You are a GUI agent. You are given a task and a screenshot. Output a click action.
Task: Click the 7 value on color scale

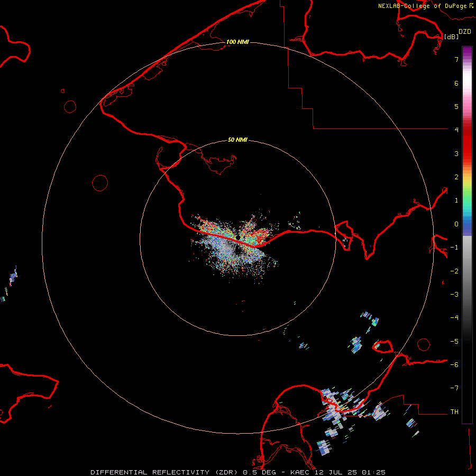(456, 59)
